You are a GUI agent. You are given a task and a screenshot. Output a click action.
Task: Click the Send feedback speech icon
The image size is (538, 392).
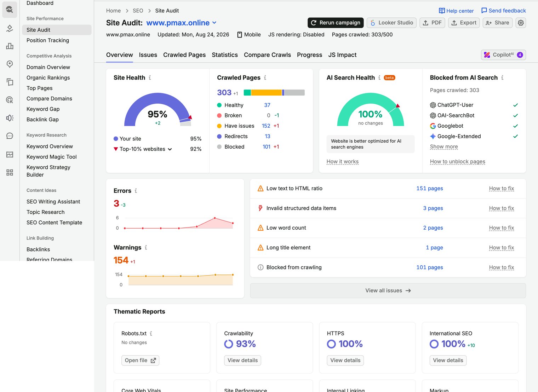tap(484, 11)
